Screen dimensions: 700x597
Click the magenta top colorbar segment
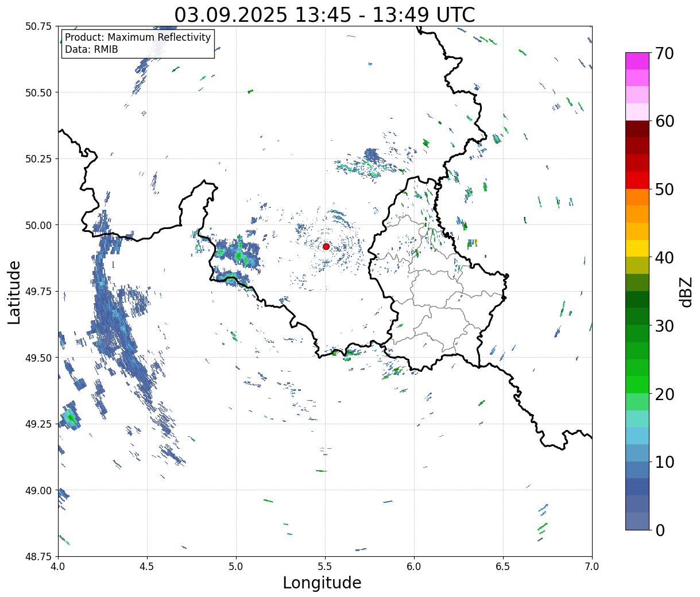tap(637, 61)
